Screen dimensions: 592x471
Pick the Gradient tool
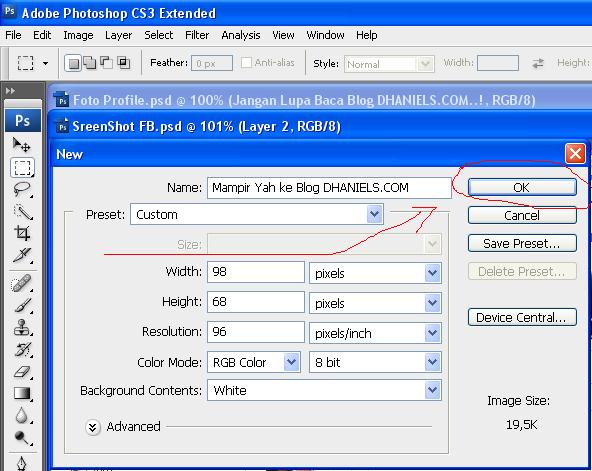click(x=22, y=394)
